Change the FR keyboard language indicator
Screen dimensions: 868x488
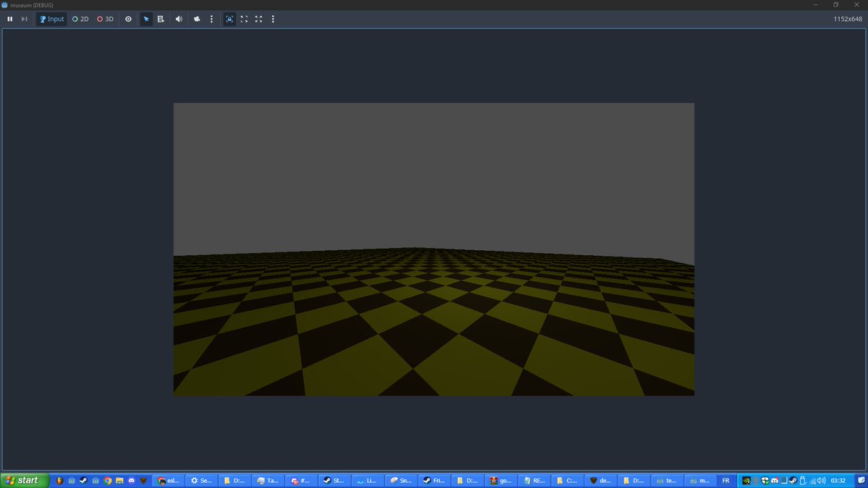point(726,480)
